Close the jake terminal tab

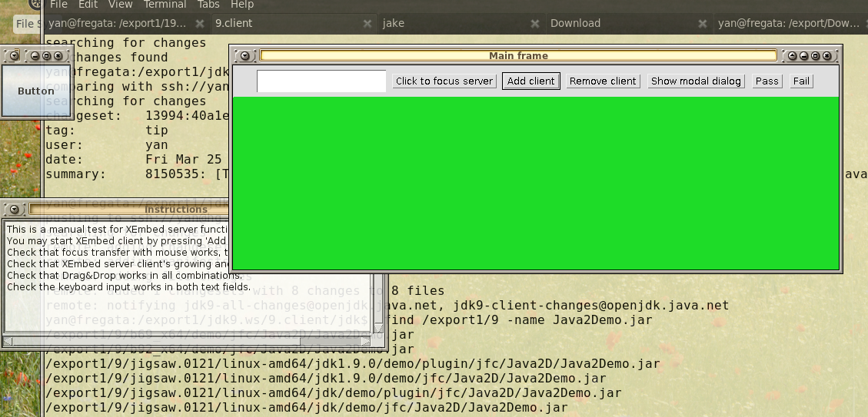pos(535,23)
